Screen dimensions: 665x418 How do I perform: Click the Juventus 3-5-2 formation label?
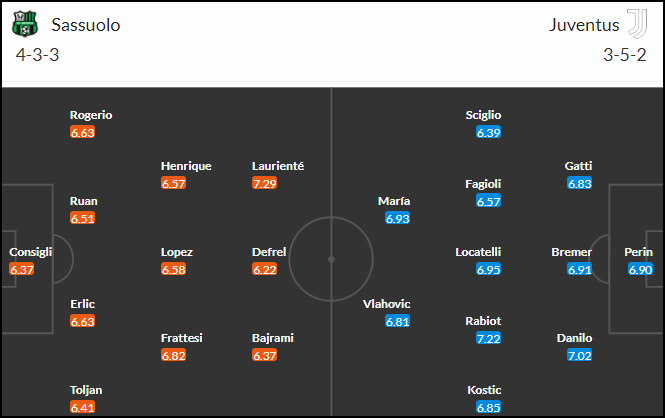click(x=625, y=55)
